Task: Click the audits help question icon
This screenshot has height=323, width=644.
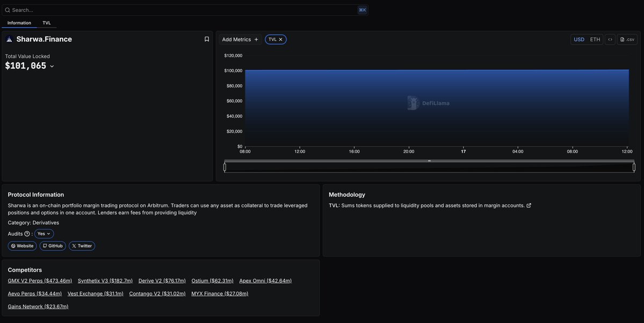Action: pos(27,234)
